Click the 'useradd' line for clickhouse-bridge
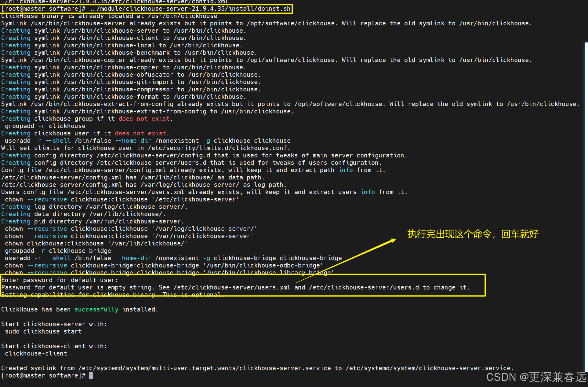Viewport: 588px width, 387px height. coord(173,258)
